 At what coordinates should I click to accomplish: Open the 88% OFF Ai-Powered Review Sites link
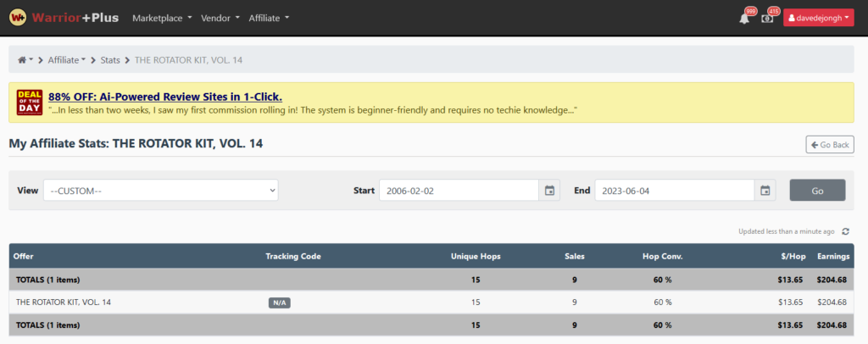[165, 97]
